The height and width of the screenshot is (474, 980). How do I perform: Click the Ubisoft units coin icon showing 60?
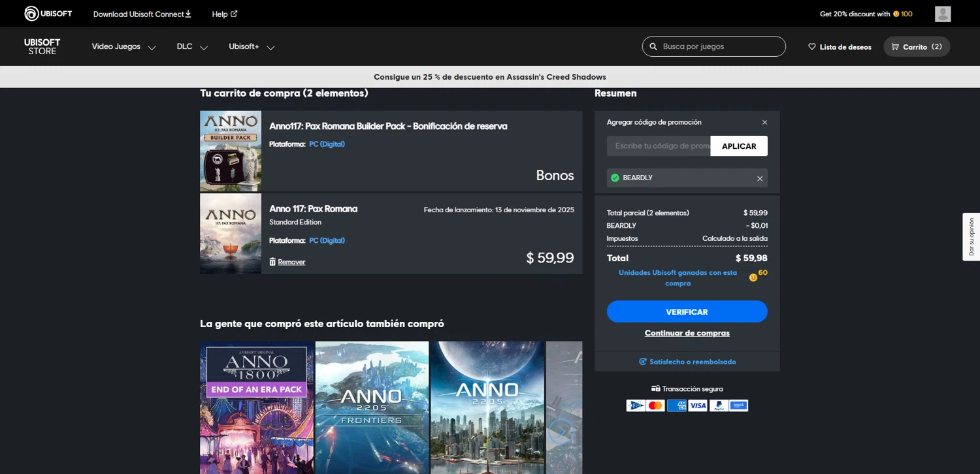coord(753,277)
